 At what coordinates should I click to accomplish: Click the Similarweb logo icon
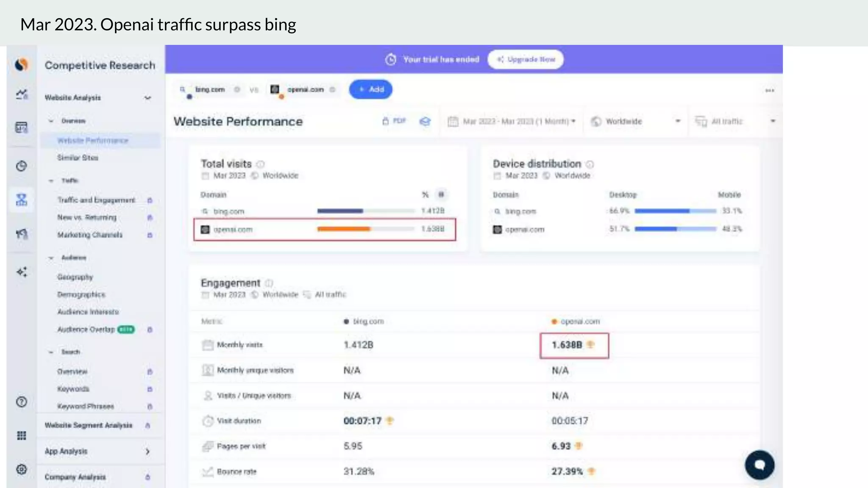point(22,65)
